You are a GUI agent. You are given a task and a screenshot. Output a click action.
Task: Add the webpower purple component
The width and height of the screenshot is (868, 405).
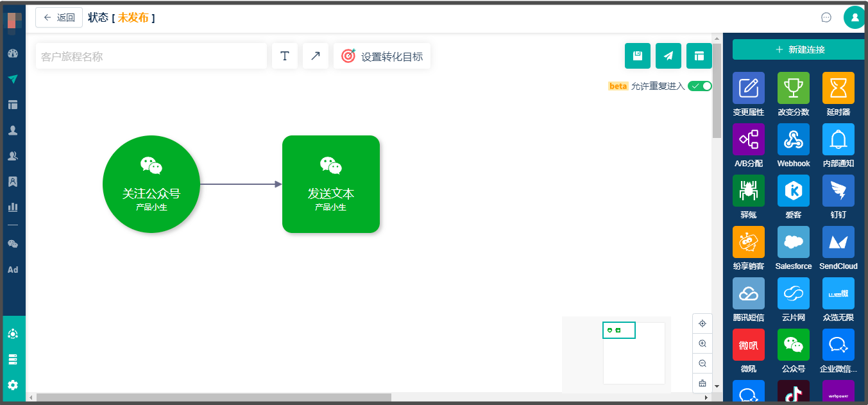click(x=838, y=392)
